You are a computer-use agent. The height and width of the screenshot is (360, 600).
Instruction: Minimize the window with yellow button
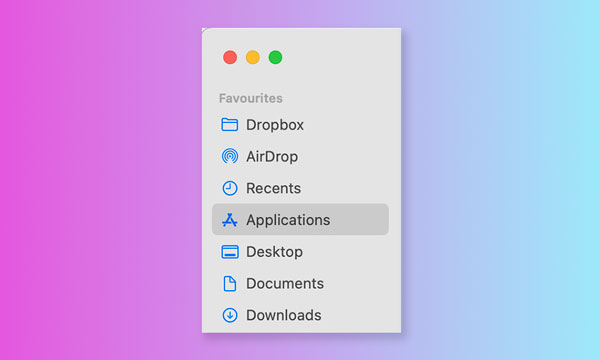pos(253,57)
